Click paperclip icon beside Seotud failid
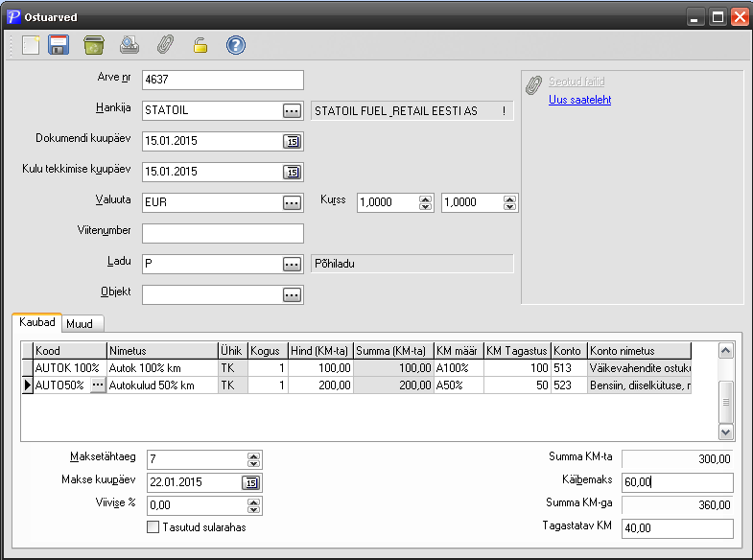The width and height of the screenshot is (753, 560). pyautogui.click(x=533, y=85)
